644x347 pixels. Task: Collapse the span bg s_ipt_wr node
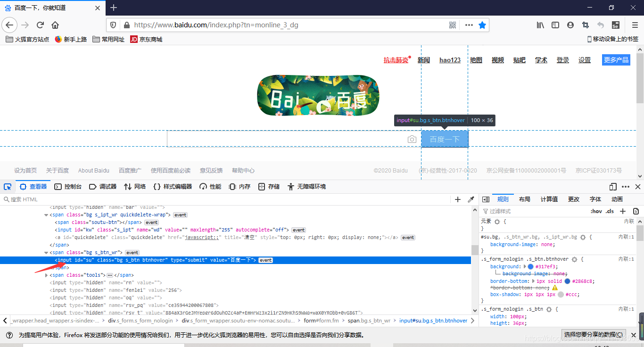46,215
